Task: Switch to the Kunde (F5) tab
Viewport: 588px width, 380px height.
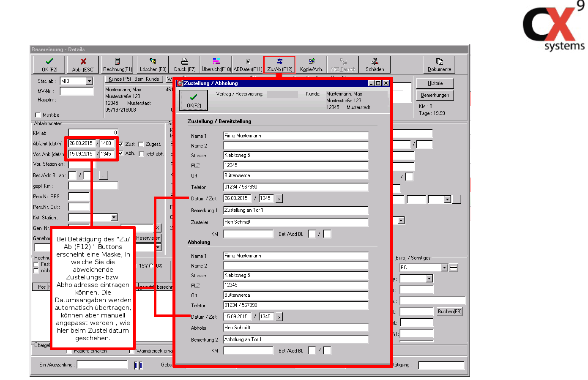Action: (x=119, y=79)
